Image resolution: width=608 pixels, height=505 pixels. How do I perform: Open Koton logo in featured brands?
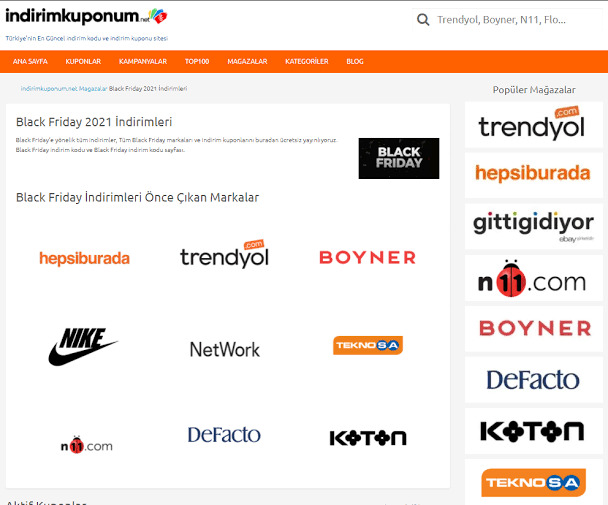[x=368, y=438]
